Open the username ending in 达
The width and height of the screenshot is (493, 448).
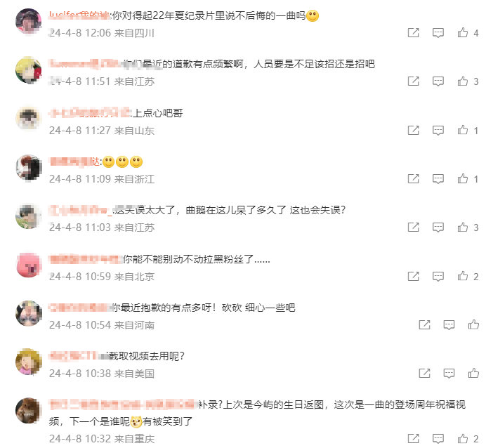[x=75, y=162]
